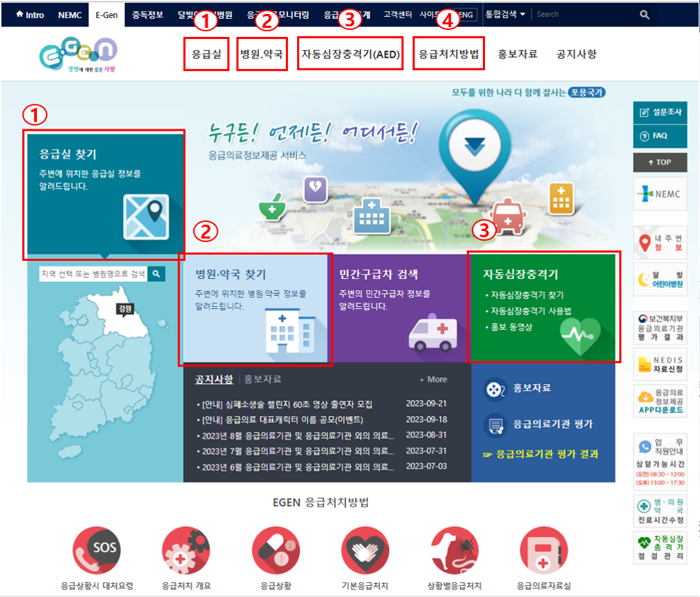Click the search magnifier icon in top bar
Image resolution: width=700 pixels, height=597 pixels.
[x=644, y=15]
